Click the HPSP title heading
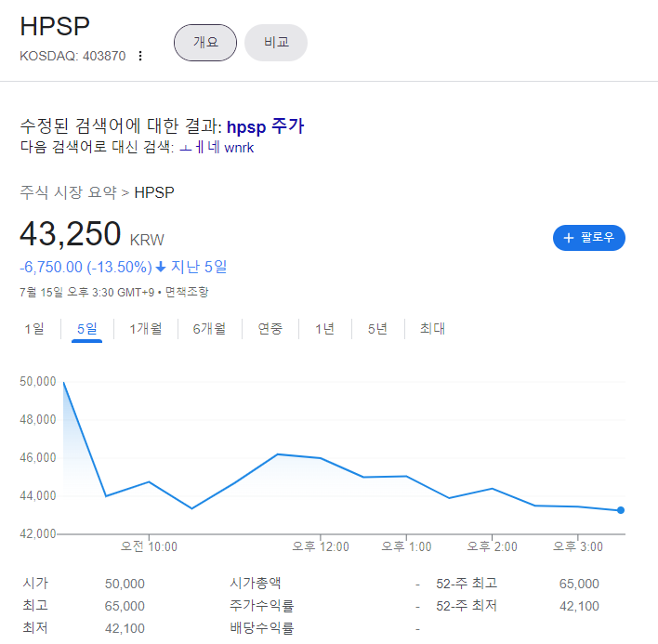This screenshot has height=644, width=658. [x=55, y=26]
